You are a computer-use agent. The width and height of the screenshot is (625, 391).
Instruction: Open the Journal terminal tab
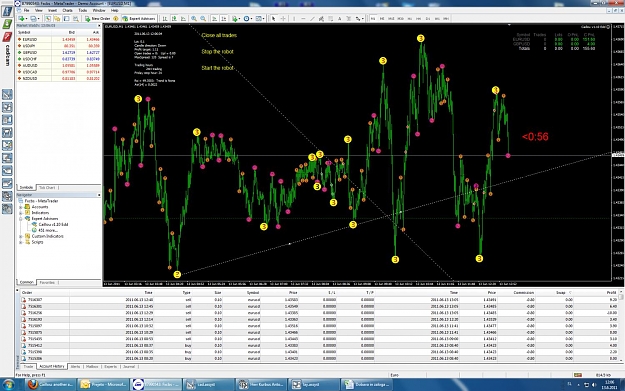(x=129, y=366)
